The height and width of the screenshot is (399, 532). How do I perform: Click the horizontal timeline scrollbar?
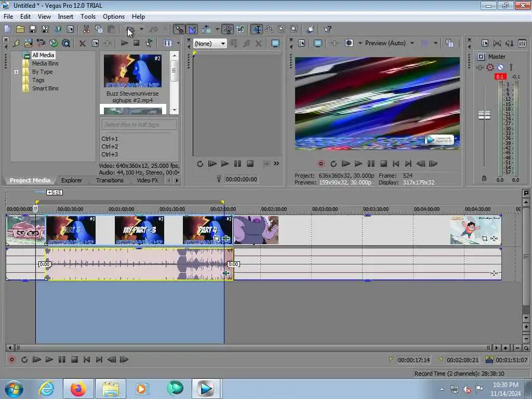click(x=253, y=348)
